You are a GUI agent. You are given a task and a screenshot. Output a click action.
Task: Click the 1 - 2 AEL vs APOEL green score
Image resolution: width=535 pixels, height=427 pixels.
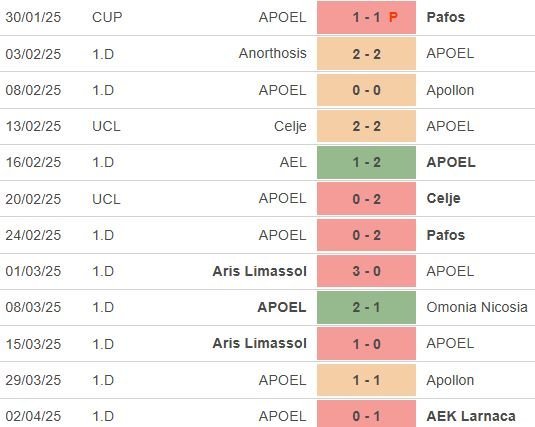366,162
